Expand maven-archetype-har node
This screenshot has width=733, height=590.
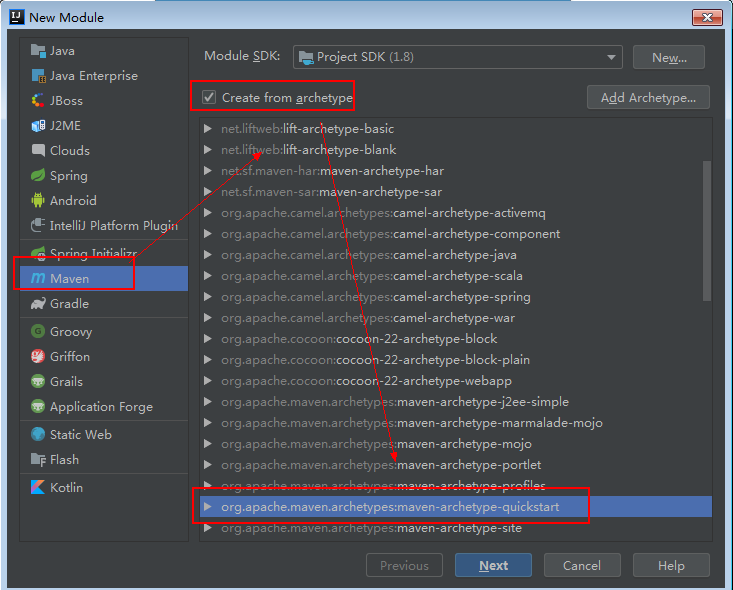click(208, 171)
